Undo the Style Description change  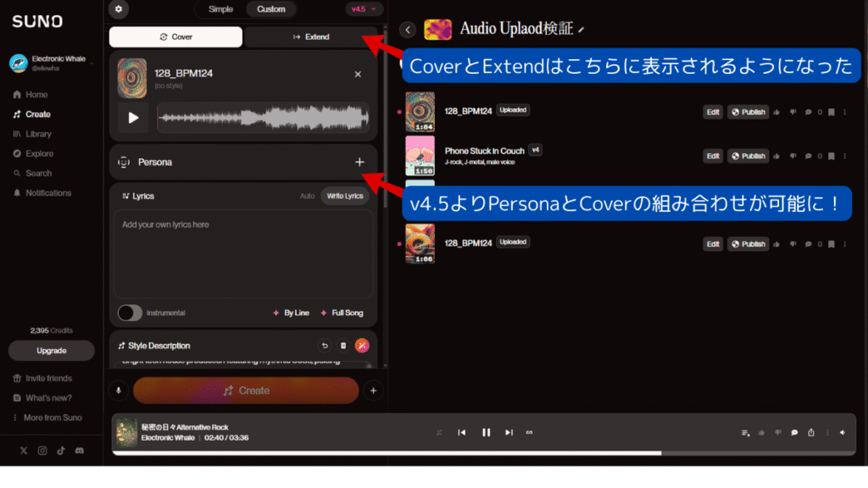pos(325,346)
